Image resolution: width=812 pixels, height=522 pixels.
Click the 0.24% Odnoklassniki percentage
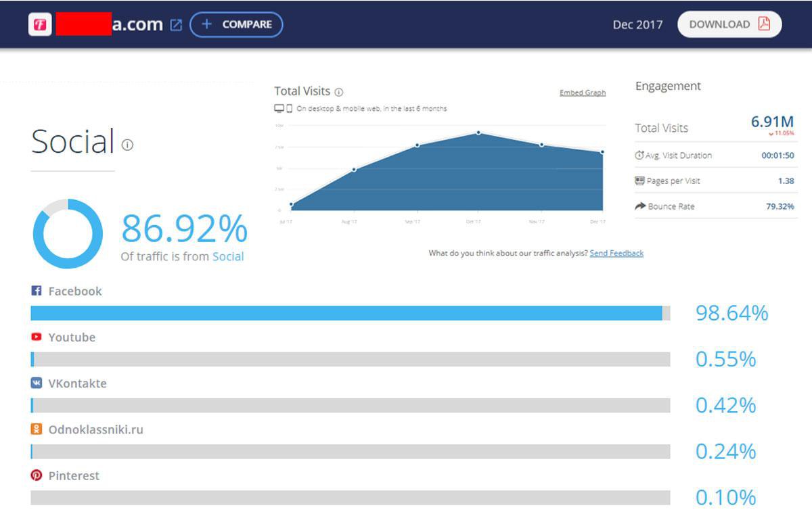point(726,451)
